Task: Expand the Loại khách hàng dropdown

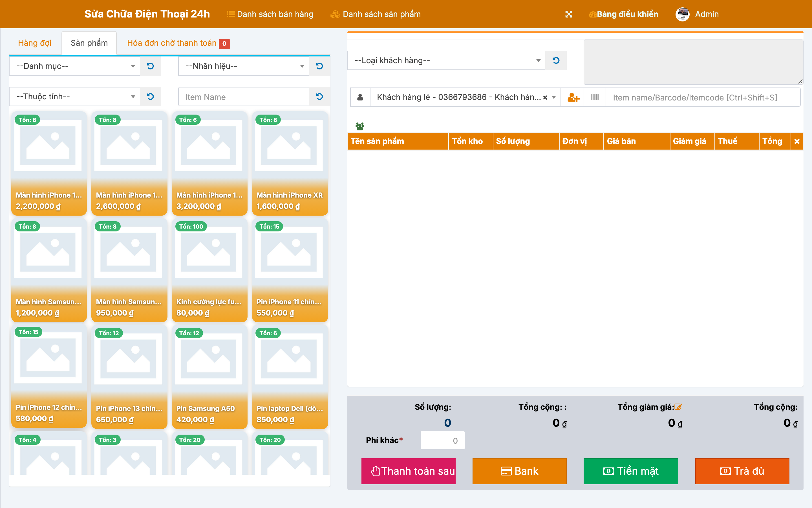Action: click(x=447, y=60)
